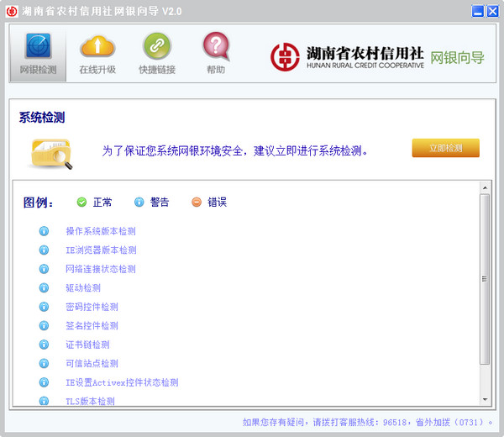The width and height of the screenshot is (504, 437).
Task: Click the status icon beside IE浏览器版本检测
Action: click(45, 250)
